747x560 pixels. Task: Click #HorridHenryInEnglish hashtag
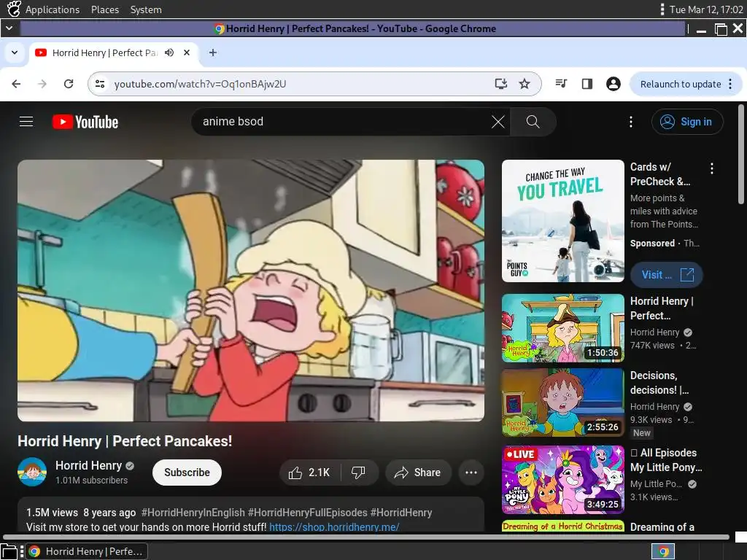(193, 513)
